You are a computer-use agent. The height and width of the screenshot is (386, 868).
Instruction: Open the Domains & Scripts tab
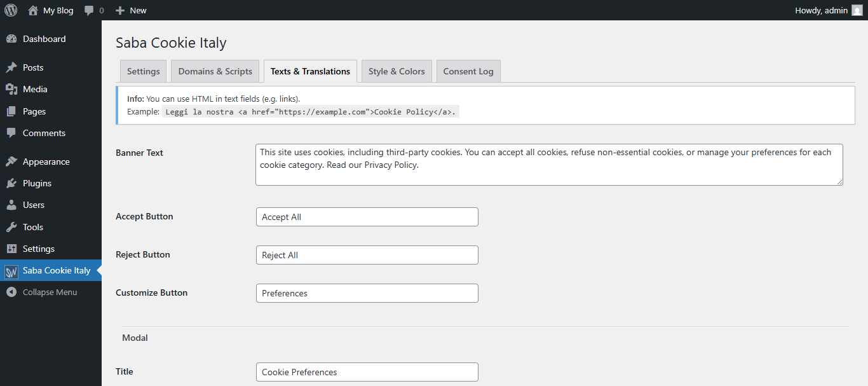coord(215,71)
